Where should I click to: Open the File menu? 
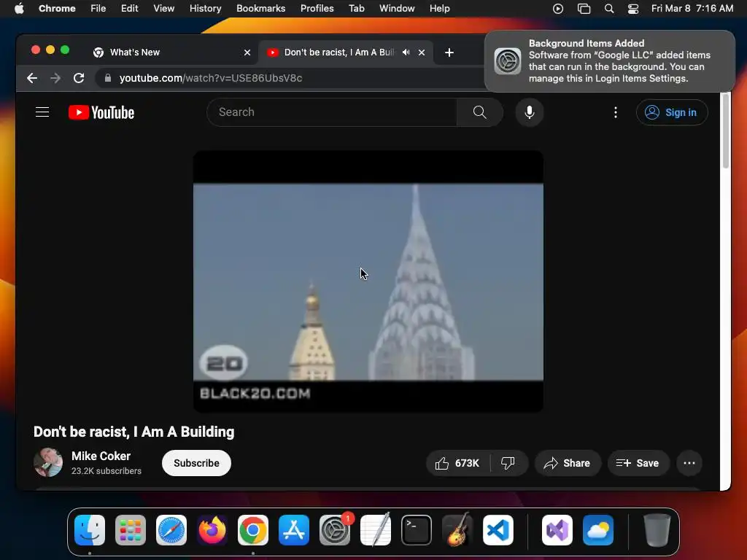[x=98, y=9]
